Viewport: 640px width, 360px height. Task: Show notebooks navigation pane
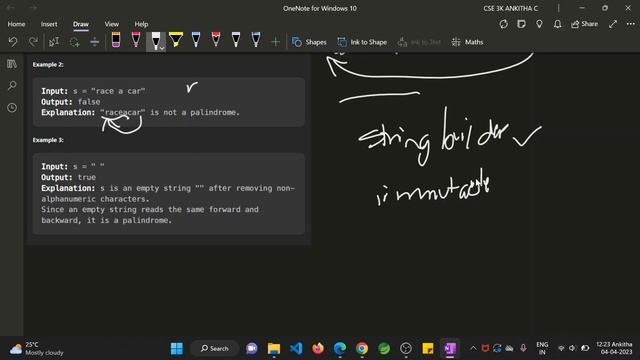coord(12,64)
